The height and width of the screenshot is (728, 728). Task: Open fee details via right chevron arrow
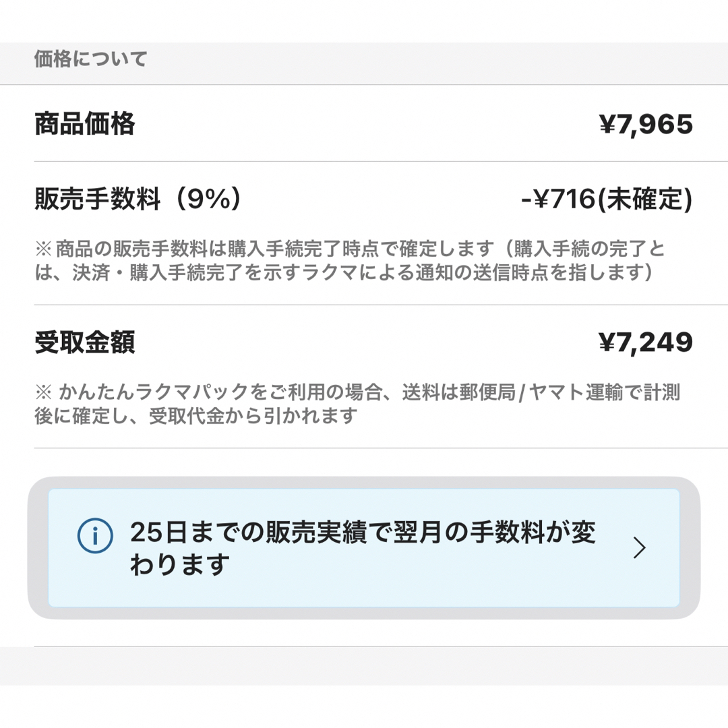click(640, 548)
